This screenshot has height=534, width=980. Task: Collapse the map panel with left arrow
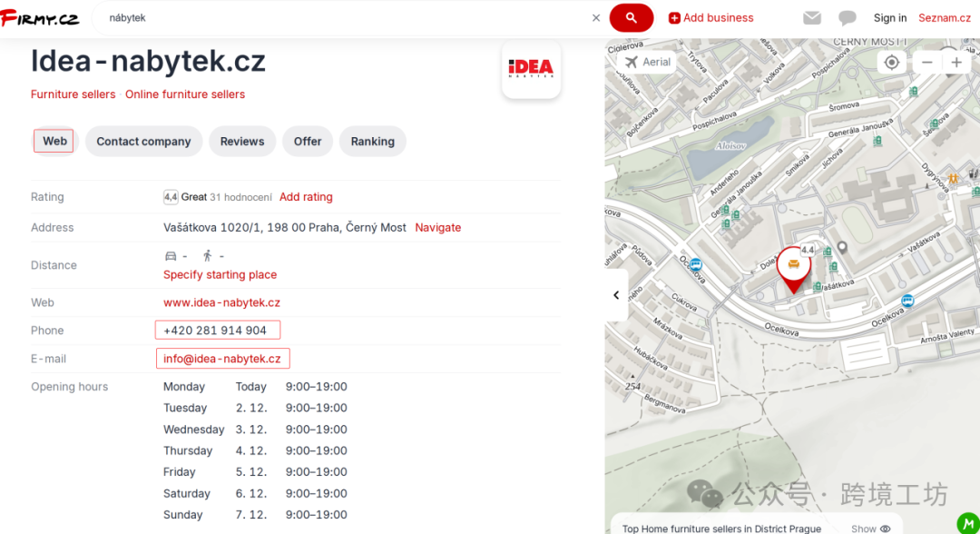click(616, 295)
